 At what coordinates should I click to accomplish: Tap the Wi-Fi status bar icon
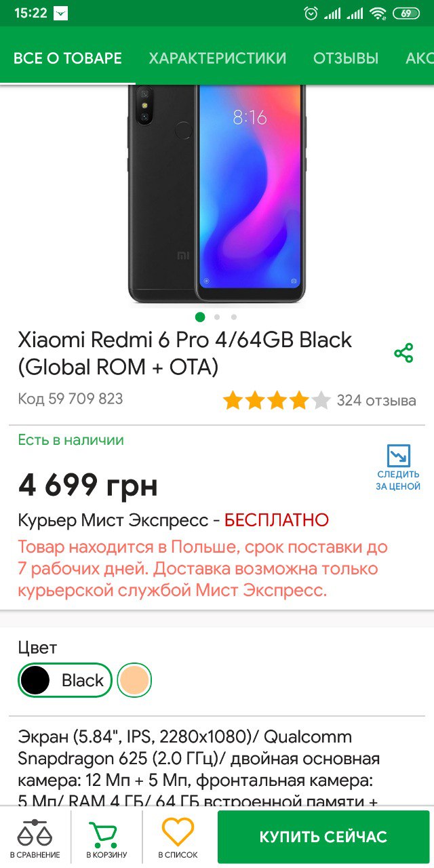point(378,13)
